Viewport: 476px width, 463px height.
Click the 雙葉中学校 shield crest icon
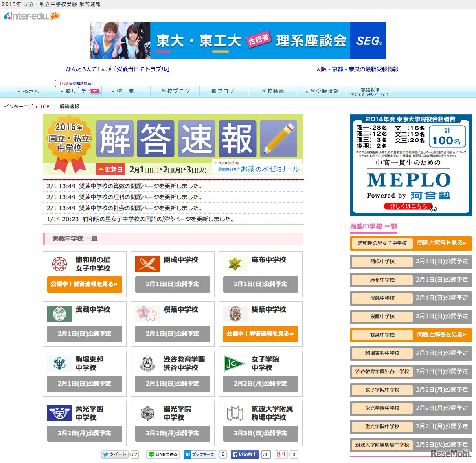coord(235,314)
